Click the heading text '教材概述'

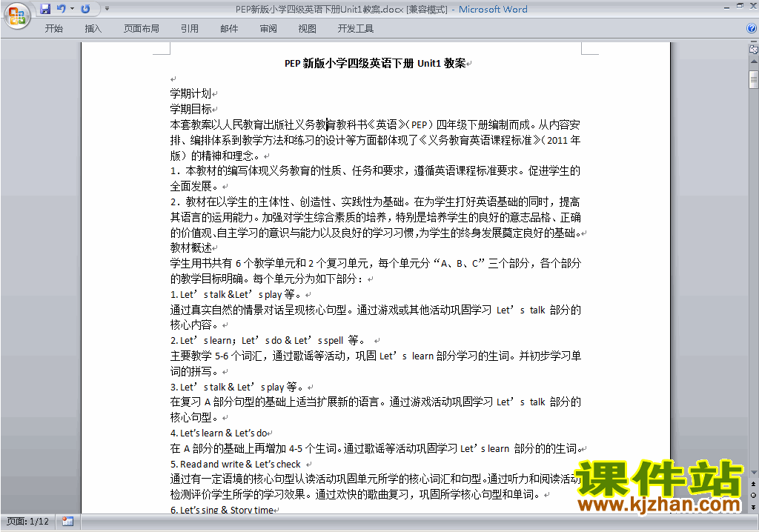tap(190, 248)
